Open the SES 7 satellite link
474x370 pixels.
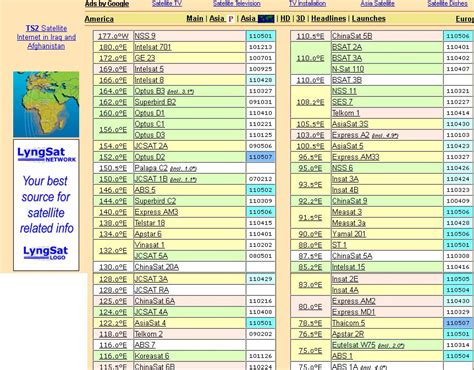pos(342,102)
